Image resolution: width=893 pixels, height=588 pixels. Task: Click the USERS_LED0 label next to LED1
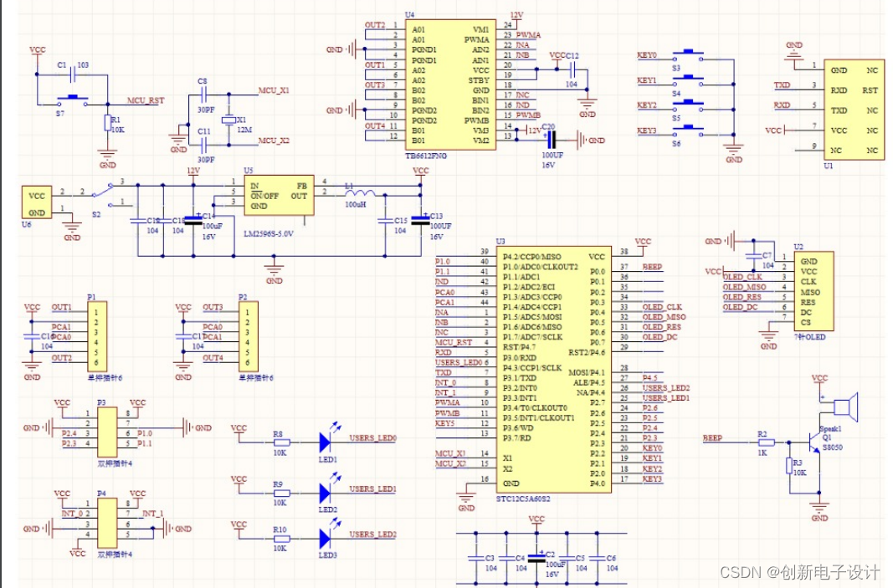click(372, 437)
